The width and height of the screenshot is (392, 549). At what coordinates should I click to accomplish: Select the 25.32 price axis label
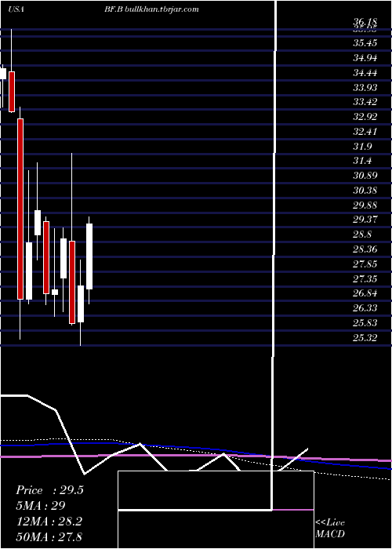[x=365, y=338]
